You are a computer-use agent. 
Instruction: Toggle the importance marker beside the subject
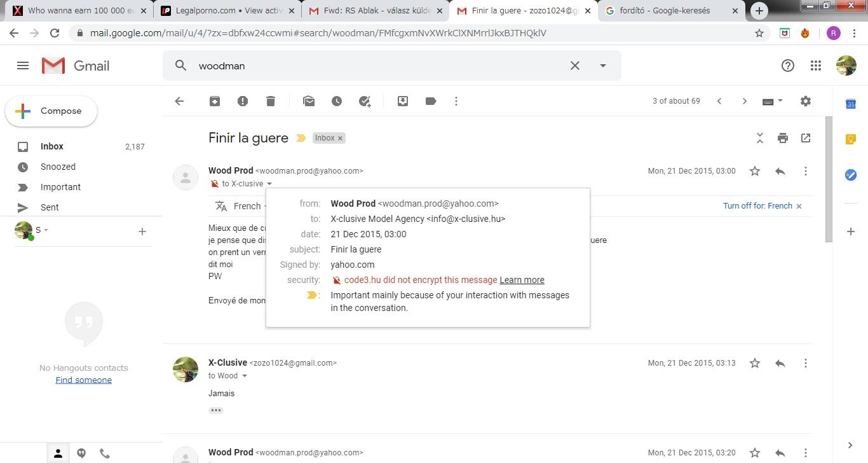pos(301,138)
